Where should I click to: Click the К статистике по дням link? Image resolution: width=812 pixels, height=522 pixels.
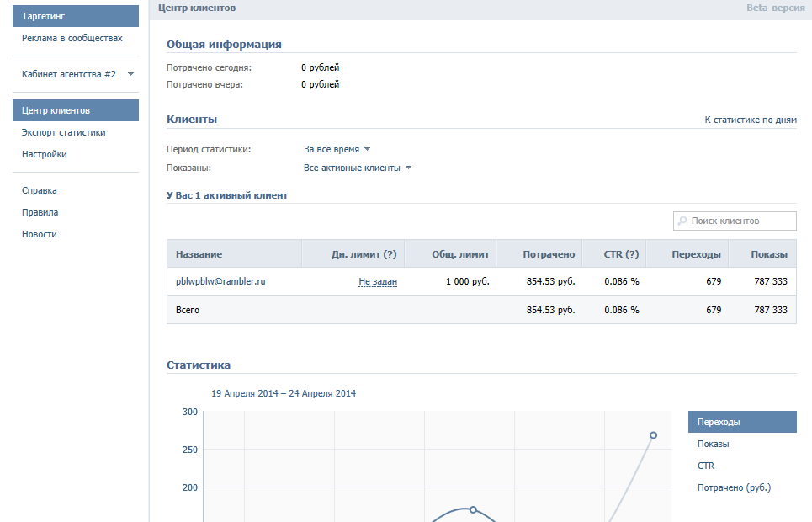(751, 120)
